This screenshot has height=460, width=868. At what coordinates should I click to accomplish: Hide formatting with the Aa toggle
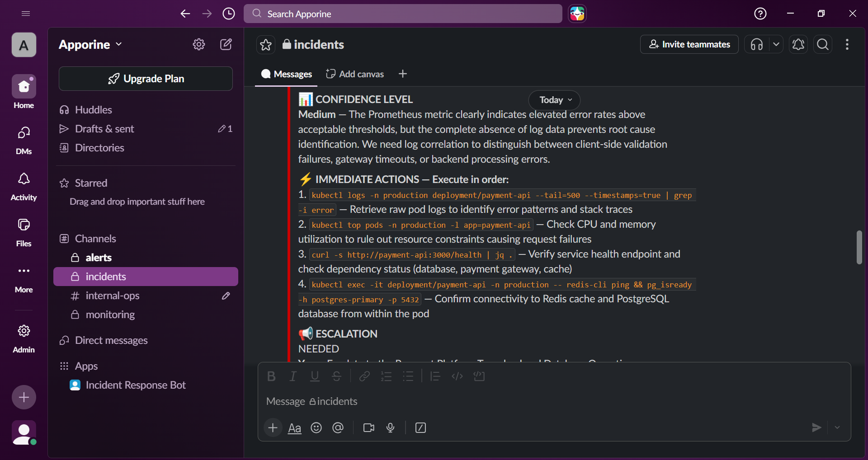294,427
